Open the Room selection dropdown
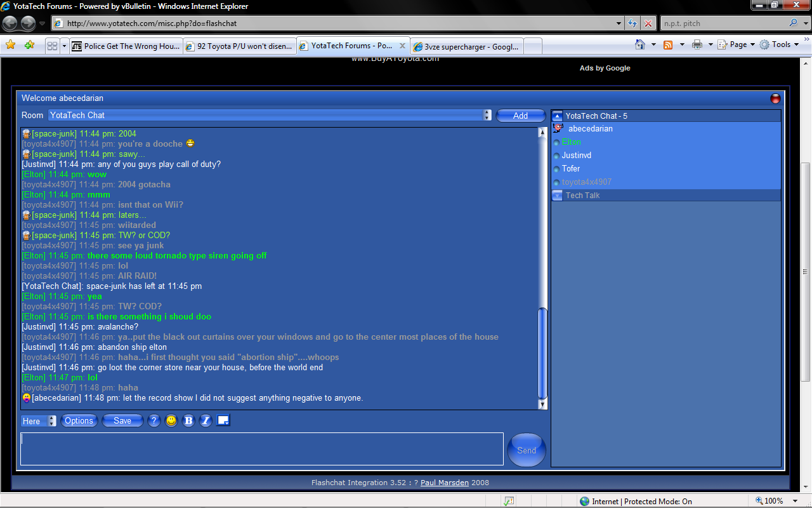This screenshot has height=508, width=812. coord(270,115)
